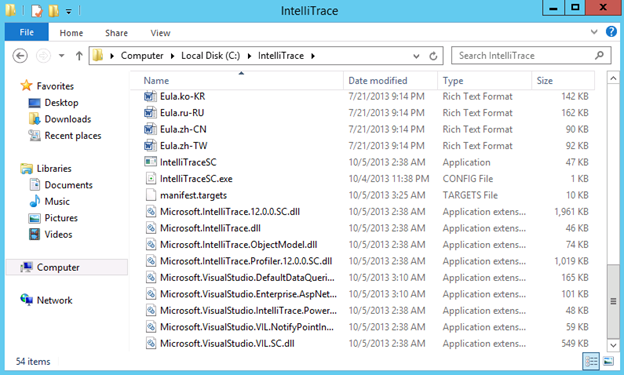Click the Back navigation arrow

coord(20,56)
